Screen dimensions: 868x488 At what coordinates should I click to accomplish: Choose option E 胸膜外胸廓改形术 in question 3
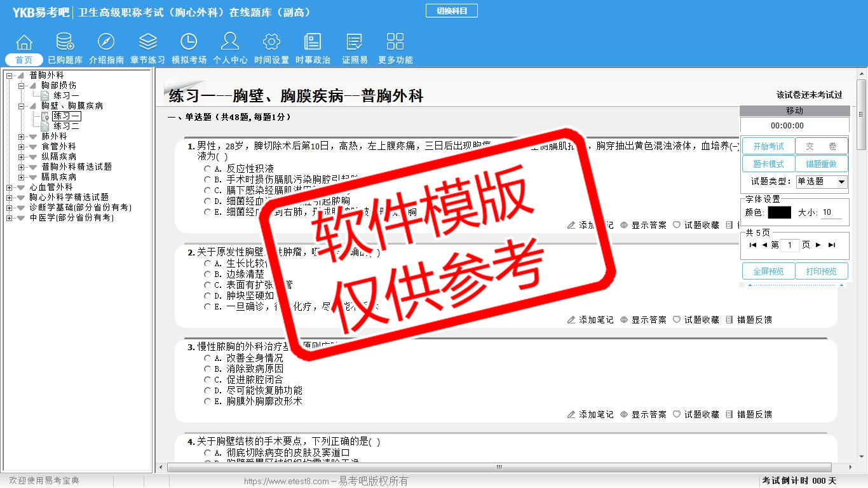[208, 402]
